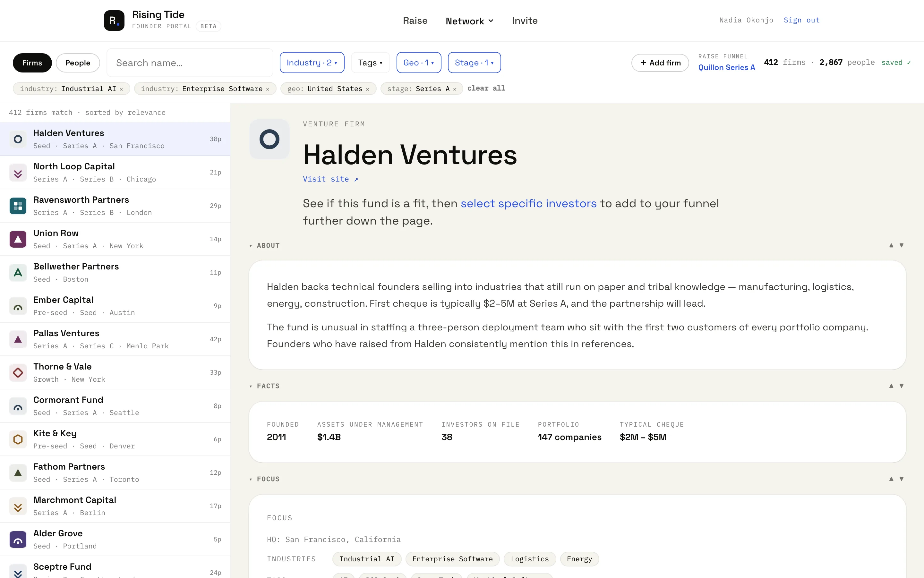Click clear all filters
The image size is (924, 578).
pyautogui.click(x=486, y=88)
